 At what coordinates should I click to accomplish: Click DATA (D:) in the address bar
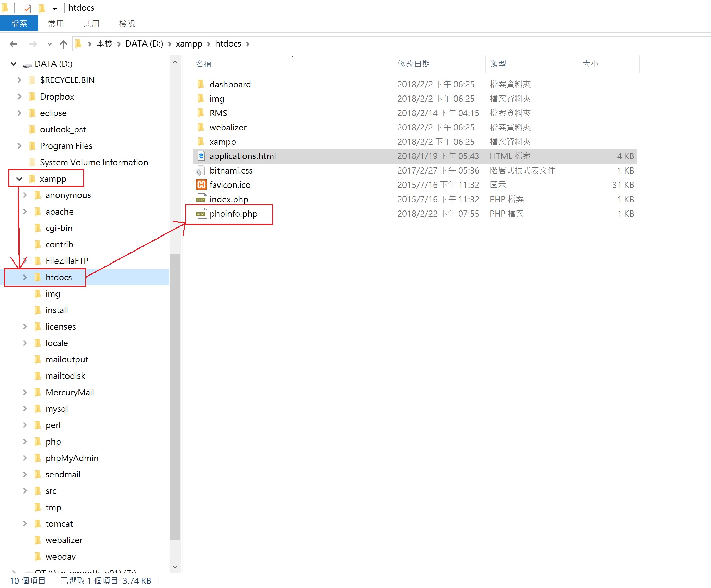pyautogui.click(x=144, y=44)
